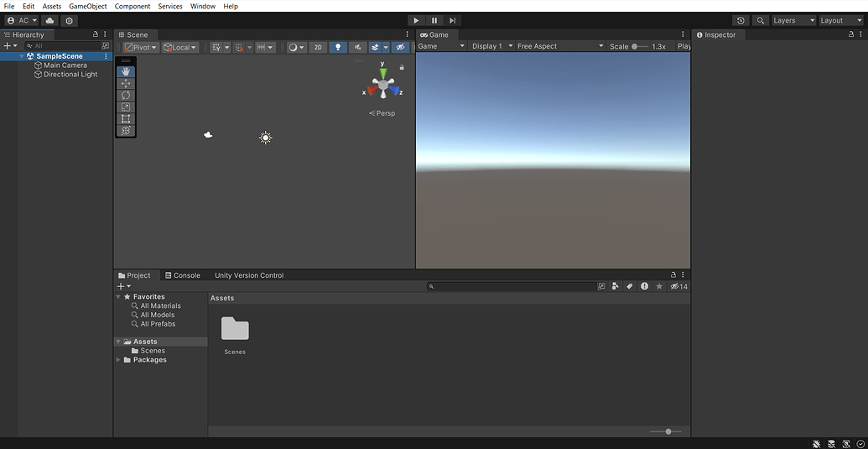Open the Display 1 dropdown in Game view
The image size is (868, 449).
[x=491, y=46]
